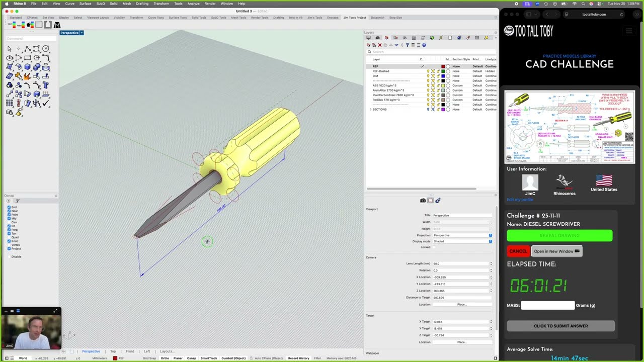This screenshot has width=644, height=362.
Task: Check the Disable osnap checkbox
Action: coord(9,256)
